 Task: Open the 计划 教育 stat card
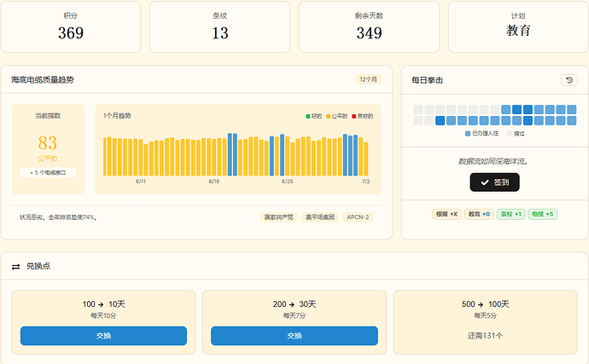pos(518,27)
